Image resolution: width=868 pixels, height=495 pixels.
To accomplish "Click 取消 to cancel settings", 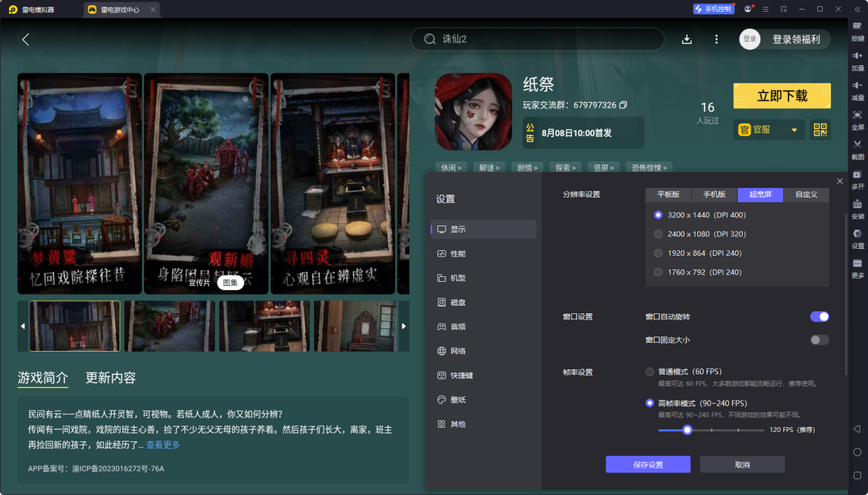I will (x=743, y=464).
